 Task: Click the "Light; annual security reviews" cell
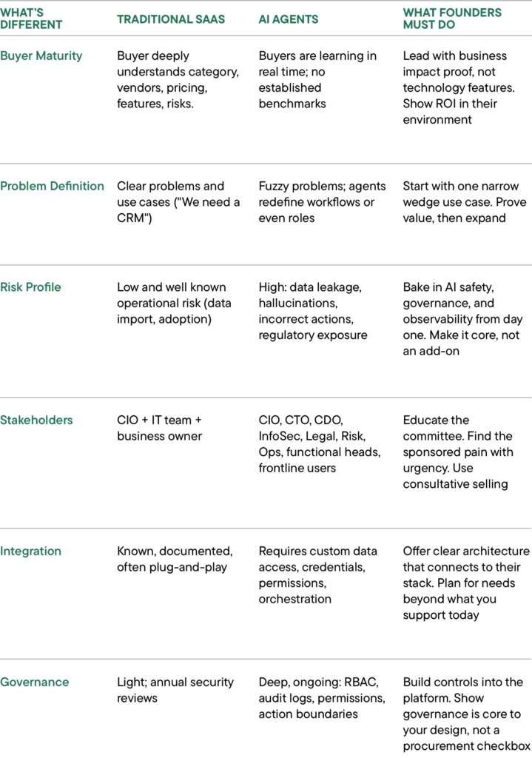(x=175, y=690)
